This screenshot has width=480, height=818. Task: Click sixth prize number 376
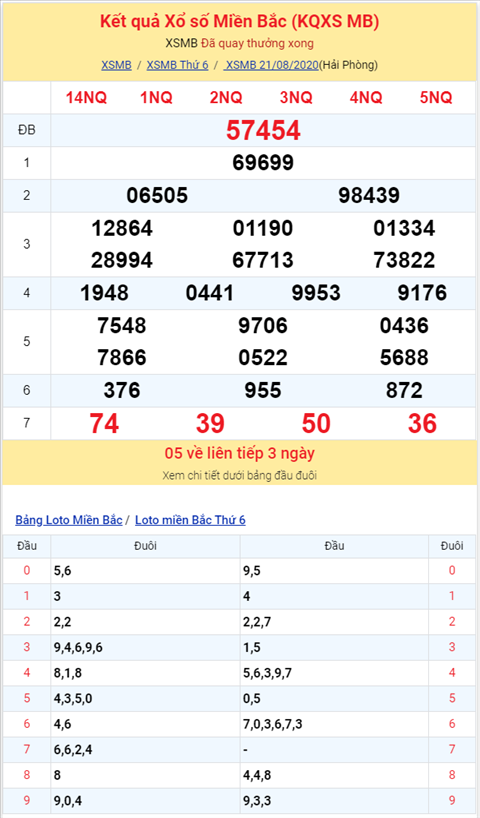click(122, 391)
